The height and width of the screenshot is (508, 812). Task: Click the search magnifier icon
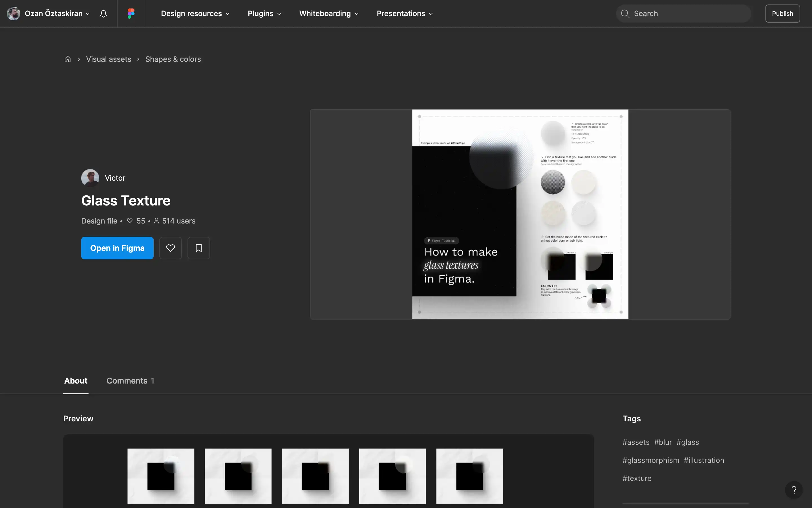point(625,14)
